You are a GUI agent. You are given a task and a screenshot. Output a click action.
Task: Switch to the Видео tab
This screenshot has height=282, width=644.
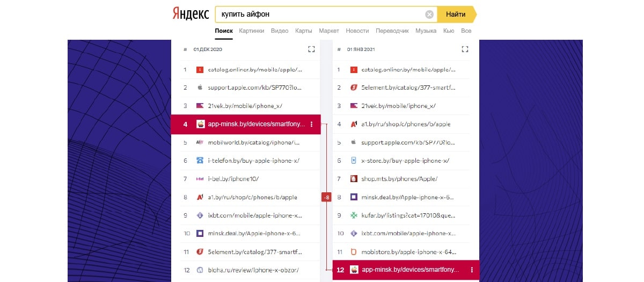tap(280, 31)
